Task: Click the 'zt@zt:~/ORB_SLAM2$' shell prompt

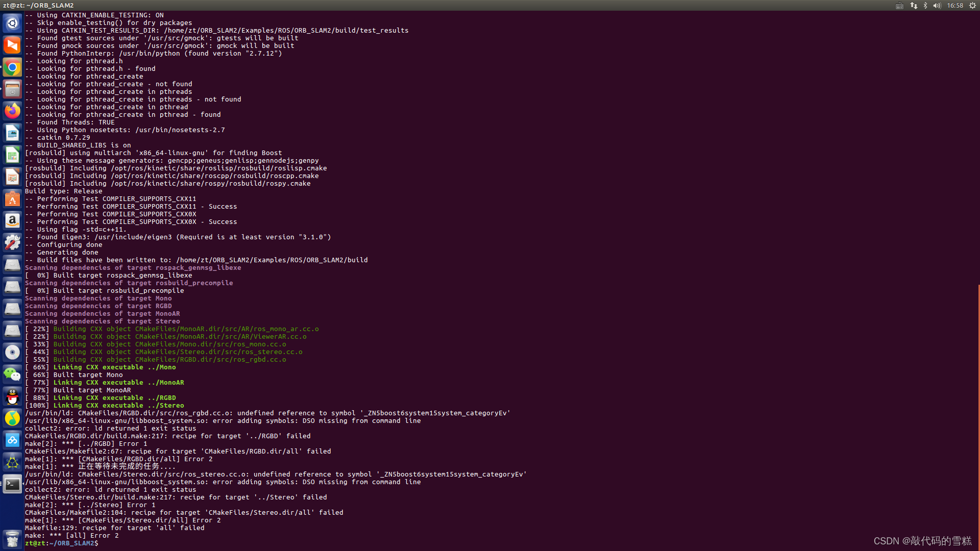Action: point(62,543)
